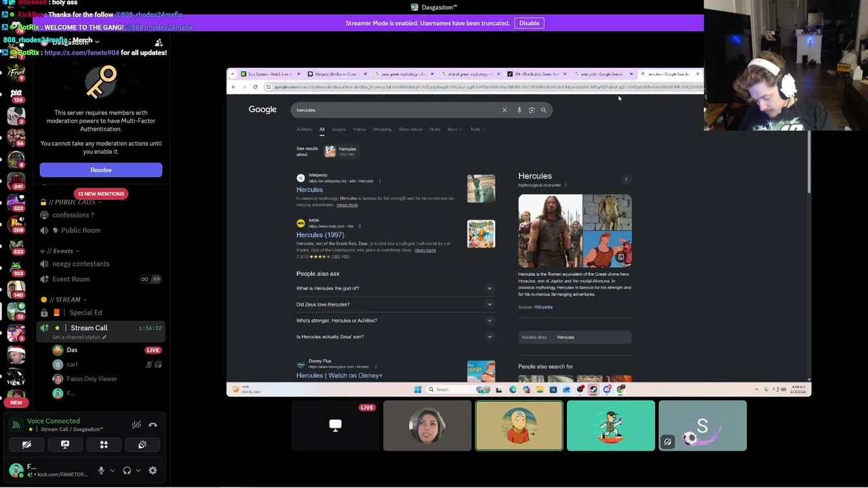Resolve the Multi-Factor Authentication notice
This screenshot has width=868, height=488.
coord(101,170)
